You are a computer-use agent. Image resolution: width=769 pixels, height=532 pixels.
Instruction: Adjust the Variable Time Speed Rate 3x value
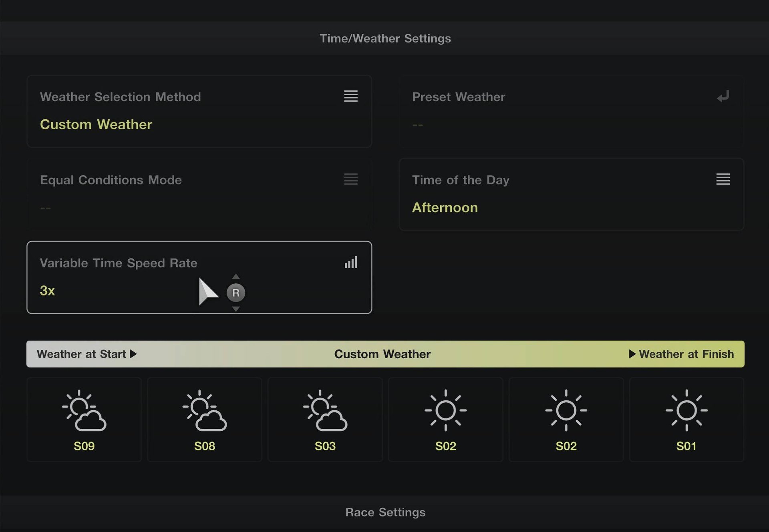(47, 291)
